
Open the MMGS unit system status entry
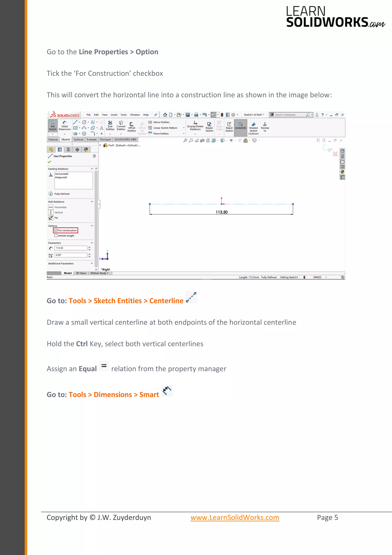[317, 277]
